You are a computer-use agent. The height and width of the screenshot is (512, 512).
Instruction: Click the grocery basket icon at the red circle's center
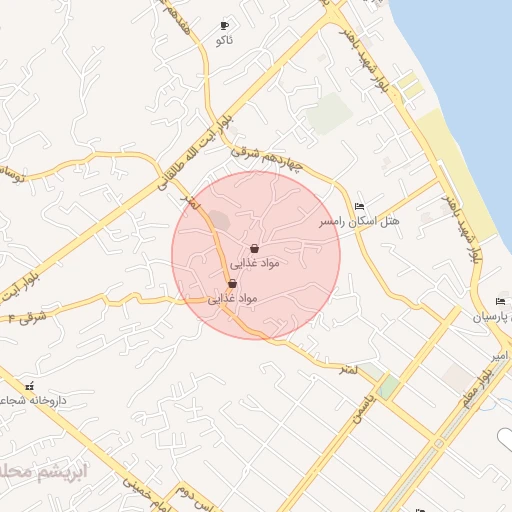click(254, 248)
